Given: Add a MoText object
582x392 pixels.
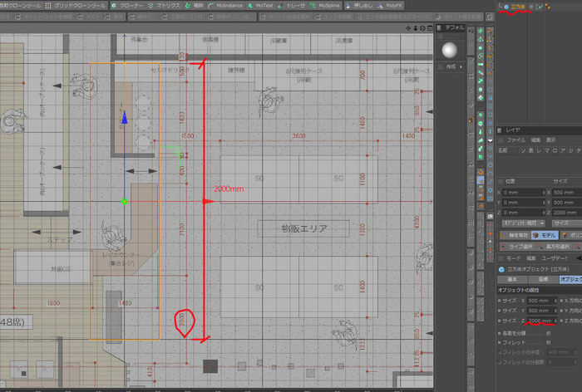Looking at the screenshot, I should [x=260, y=6].
